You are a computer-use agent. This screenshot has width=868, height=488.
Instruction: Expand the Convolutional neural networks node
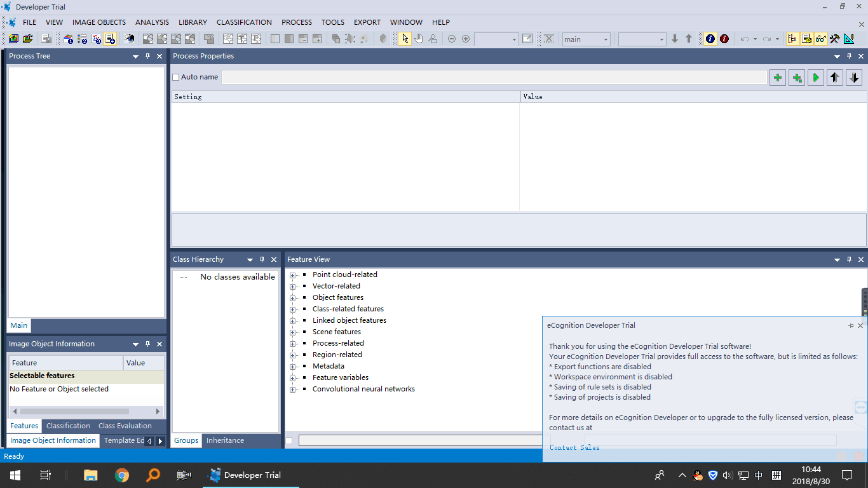[292, 390]
